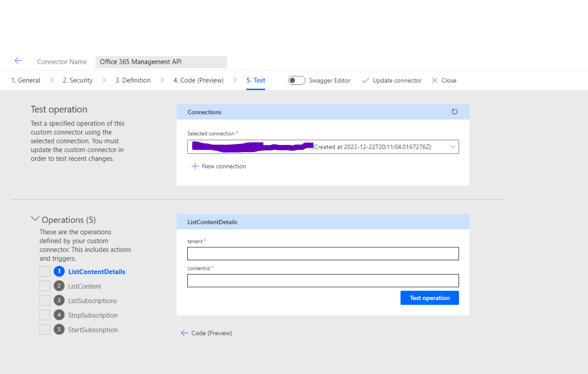Viewport: 588px width, 374px height.
Task: Click the back arrow at top left
Action: pyautogui.click(x=18, y=61)
